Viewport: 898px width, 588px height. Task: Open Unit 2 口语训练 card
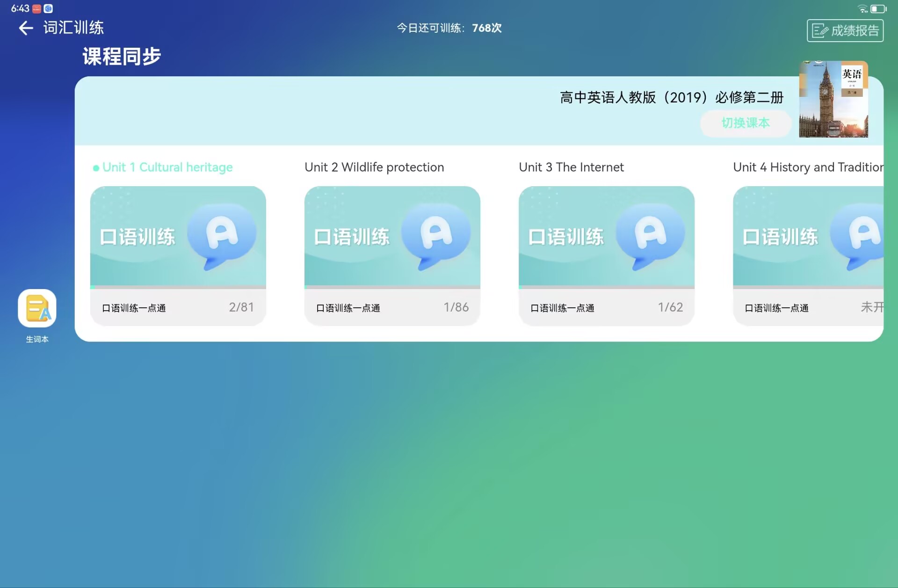(392, 256)
